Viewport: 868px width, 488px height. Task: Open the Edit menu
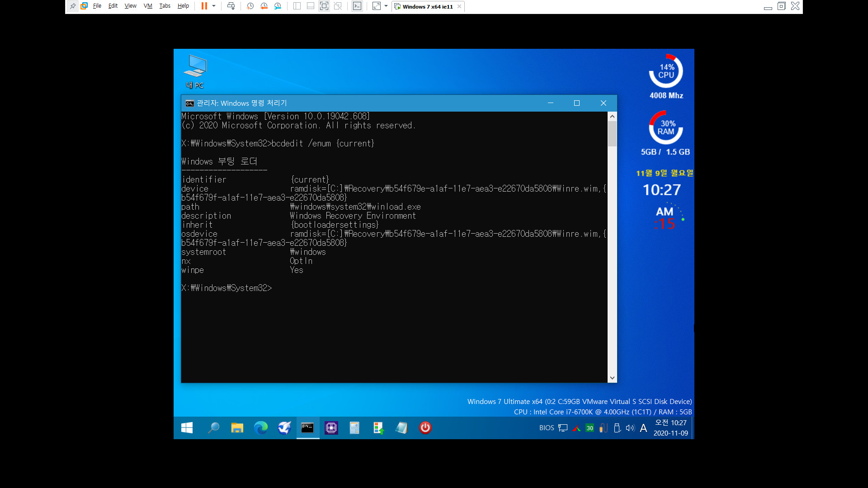click(113, 6)
